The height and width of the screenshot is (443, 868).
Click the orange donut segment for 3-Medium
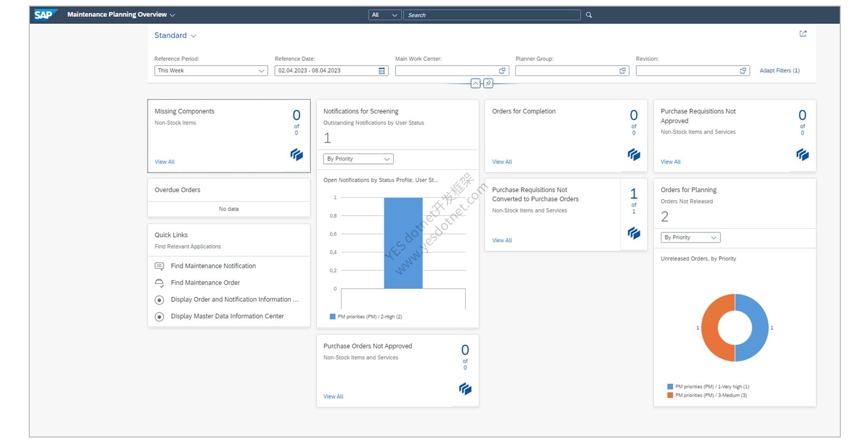point(710,328)
